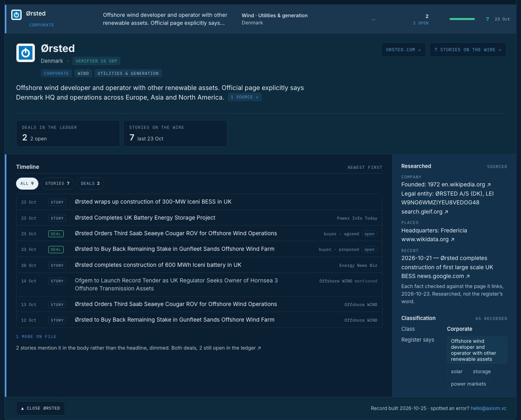This screenshot has height=420, width=521.
Task: Select the ALL 9 timeline filter
Action: 27,184
